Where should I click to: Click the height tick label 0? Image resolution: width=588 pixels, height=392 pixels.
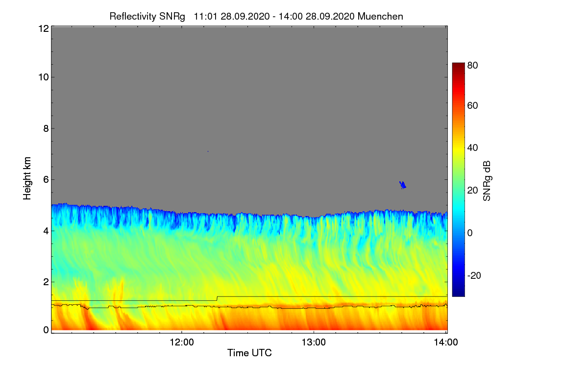click(45, 330)
